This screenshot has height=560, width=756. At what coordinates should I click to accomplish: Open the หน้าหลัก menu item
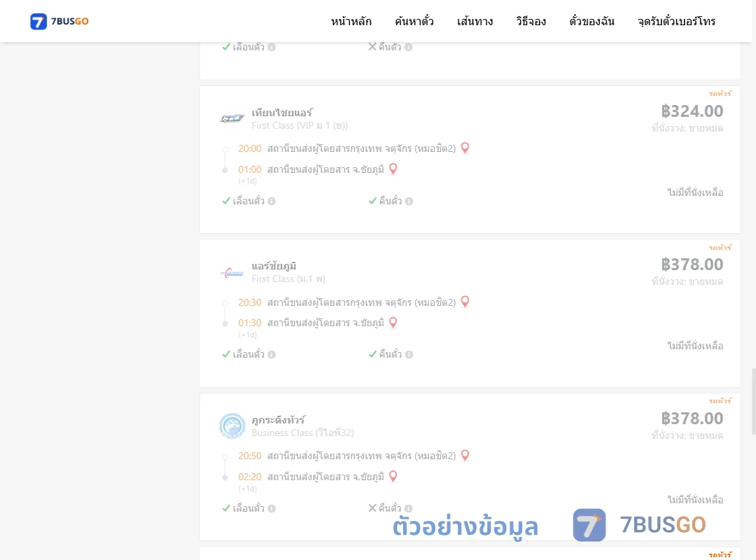pyautogui.click(x=351, y=21)
